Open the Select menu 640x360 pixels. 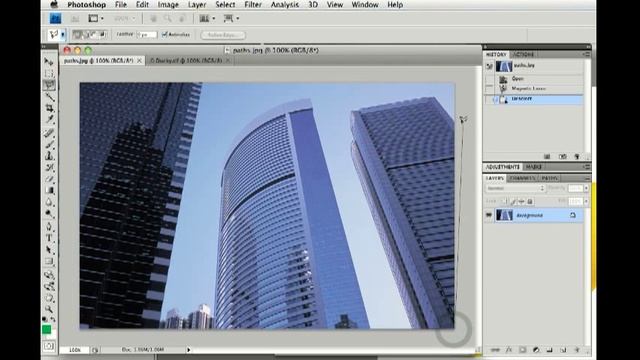click(x=225, y=5)
